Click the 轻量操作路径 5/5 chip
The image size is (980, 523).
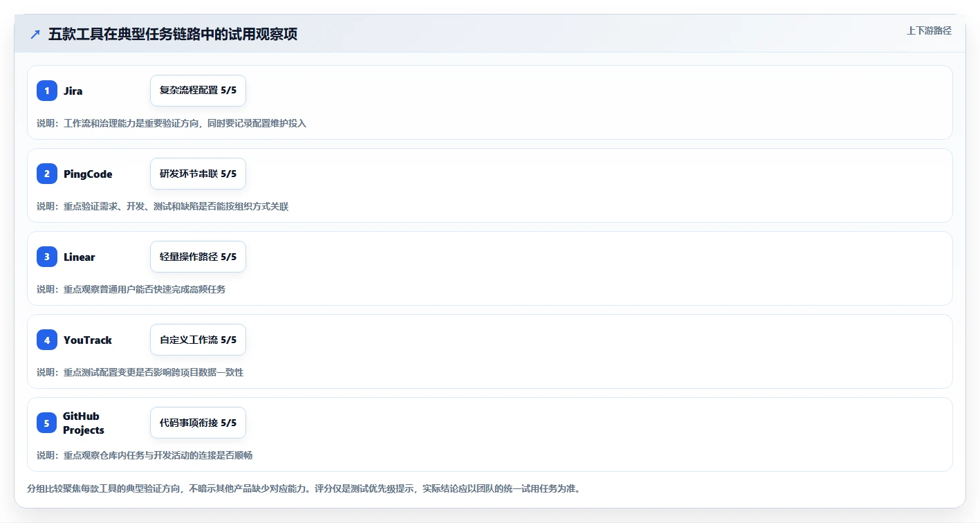click(x=198, y=257)
